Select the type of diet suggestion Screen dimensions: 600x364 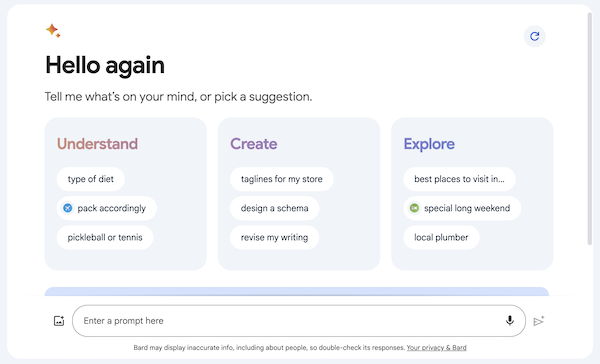pos(91,179)
